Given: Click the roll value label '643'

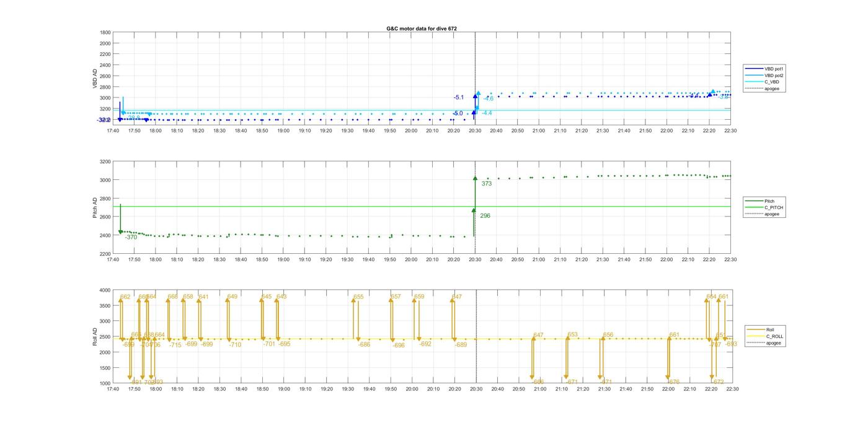Looking at the screenshot, I should (x=281, y=297).
